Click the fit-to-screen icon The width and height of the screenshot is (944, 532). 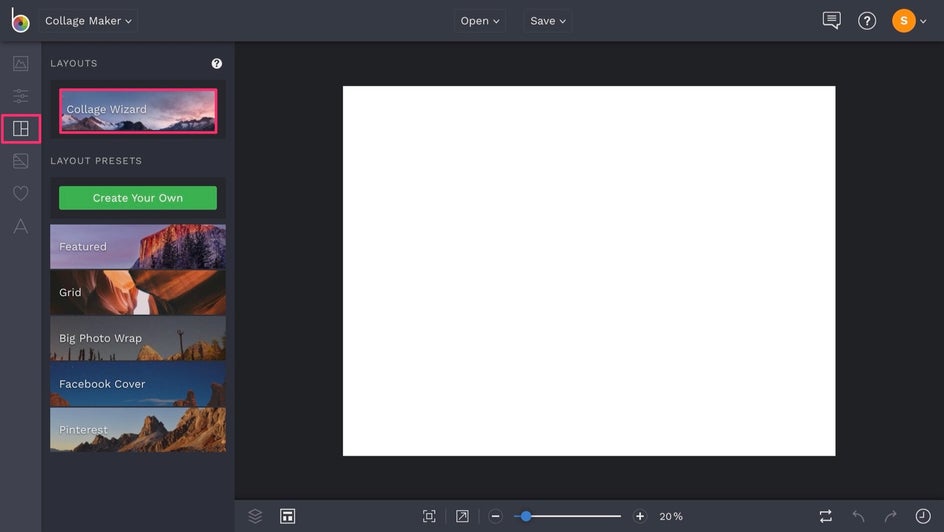tap(429, 516)
